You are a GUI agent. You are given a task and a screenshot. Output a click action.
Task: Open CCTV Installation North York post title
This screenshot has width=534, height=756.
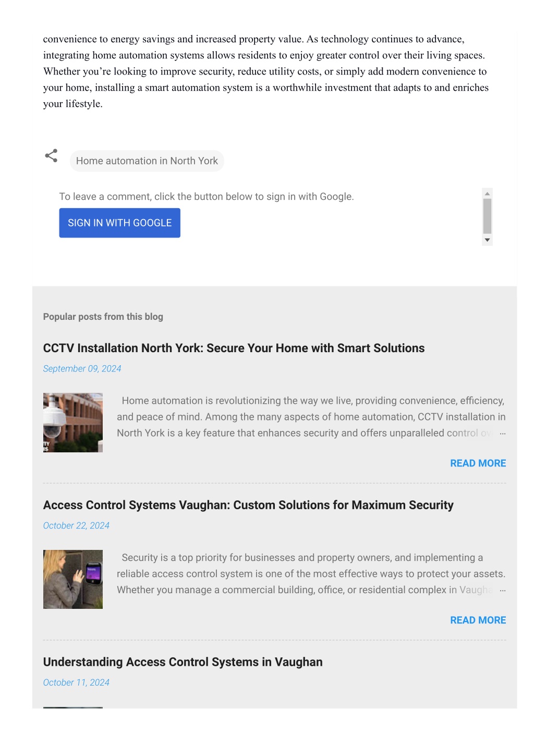(234, 349)
